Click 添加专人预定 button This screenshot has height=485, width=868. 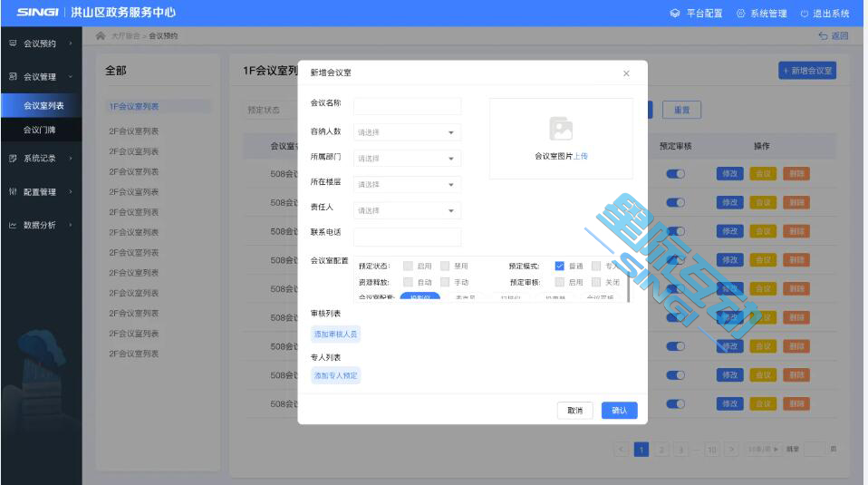click(x=335, y=375)
